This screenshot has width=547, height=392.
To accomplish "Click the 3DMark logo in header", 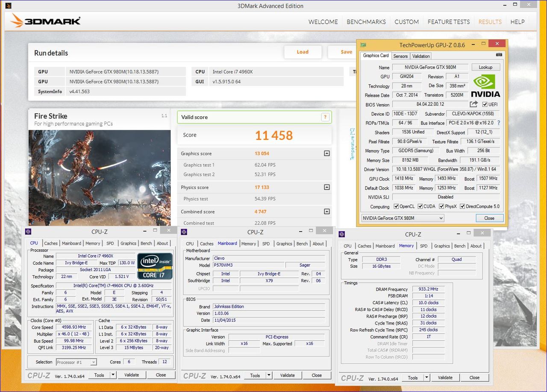I will click(x=46, y=21).
